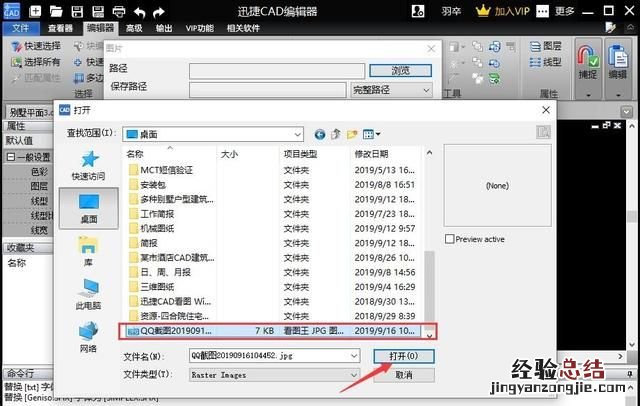Collapse the 一般设置 section in properties panel

pyautogui.click(x=11, y=157)
